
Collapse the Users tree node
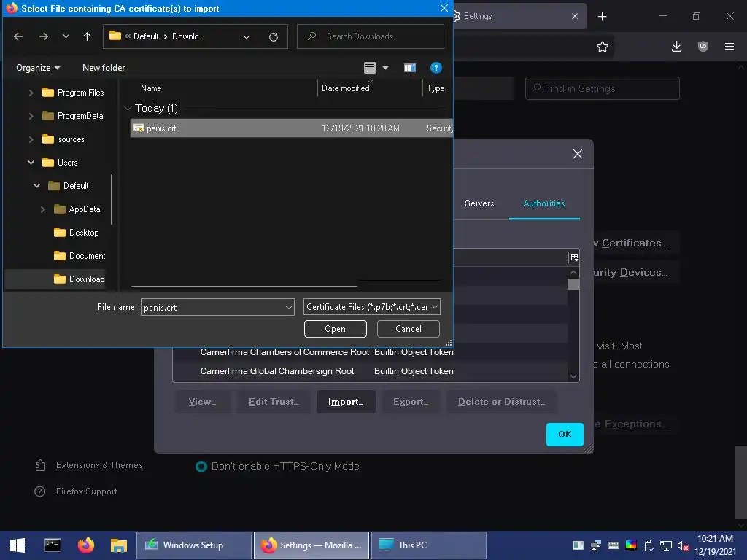point(31,163)
